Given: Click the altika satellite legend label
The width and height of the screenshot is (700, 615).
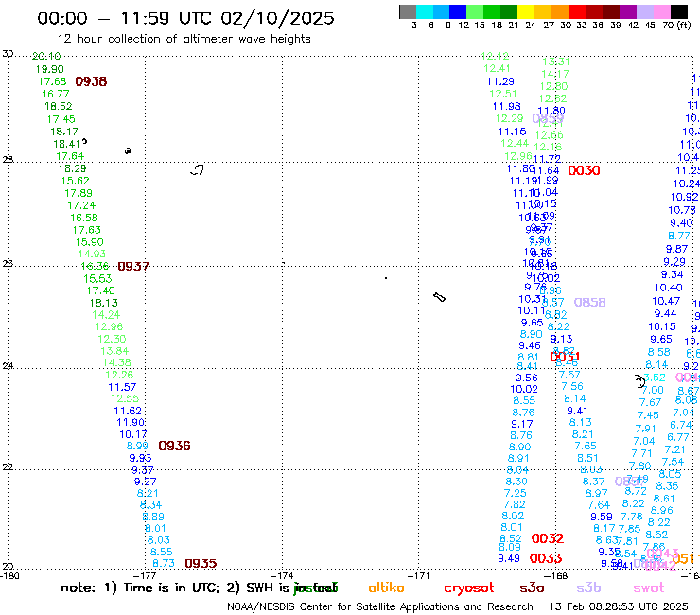Looking at the screenshot, I should coord(386,588).
